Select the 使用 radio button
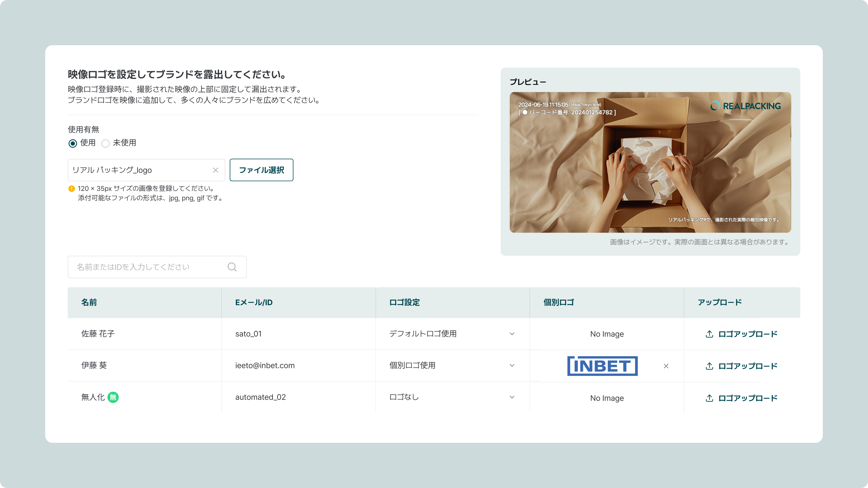This screenshot has width=868, height=488. point(73,143)
